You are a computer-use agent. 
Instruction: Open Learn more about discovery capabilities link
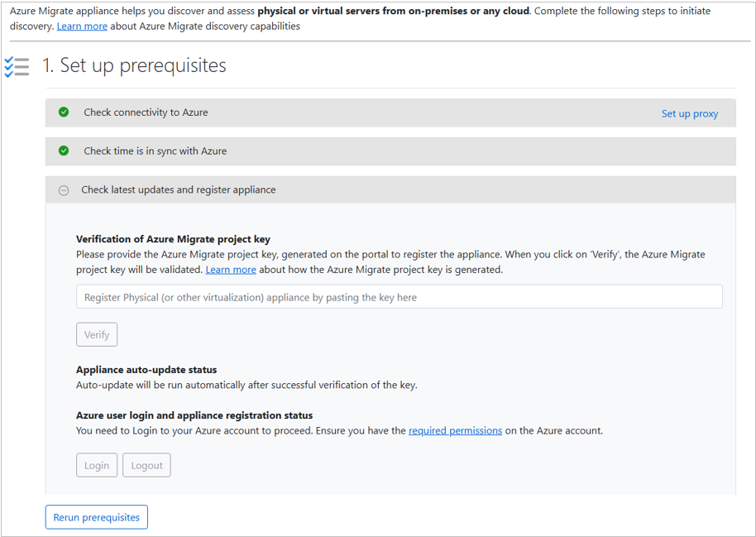pos(82,26)
